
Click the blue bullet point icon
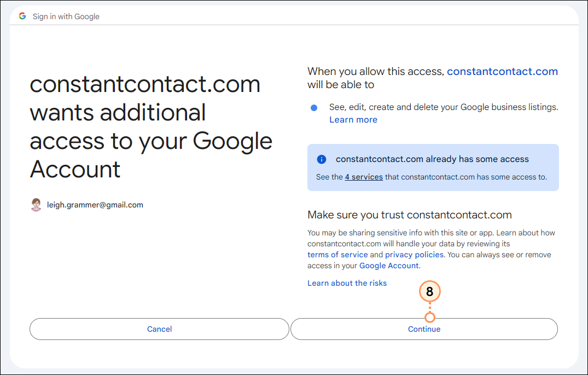point(314,108)
